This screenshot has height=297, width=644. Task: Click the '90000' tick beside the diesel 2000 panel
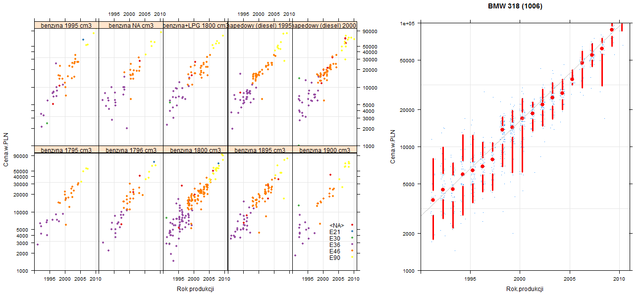pyautogui.click(x=371, y=31)
